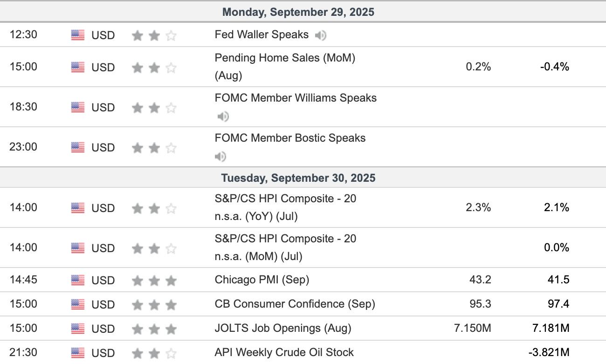The width and height of the screenshot is (606, 364).
Task: Click Monday, September 29, 2025 date header
Action: click(x=298, y=12)
